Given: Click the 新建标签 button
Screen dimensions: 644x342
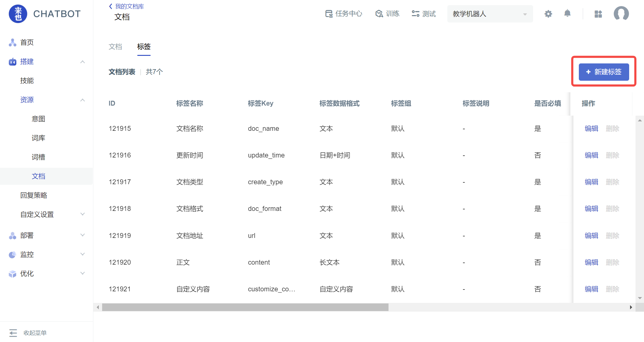Looking at the screenshot, I should (604, 72).
